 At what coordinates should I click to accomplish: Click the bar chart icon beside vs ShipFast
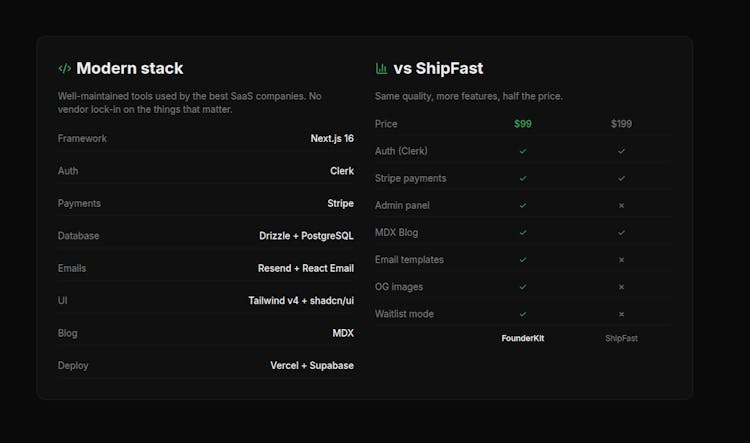click(x=381, y=69)
